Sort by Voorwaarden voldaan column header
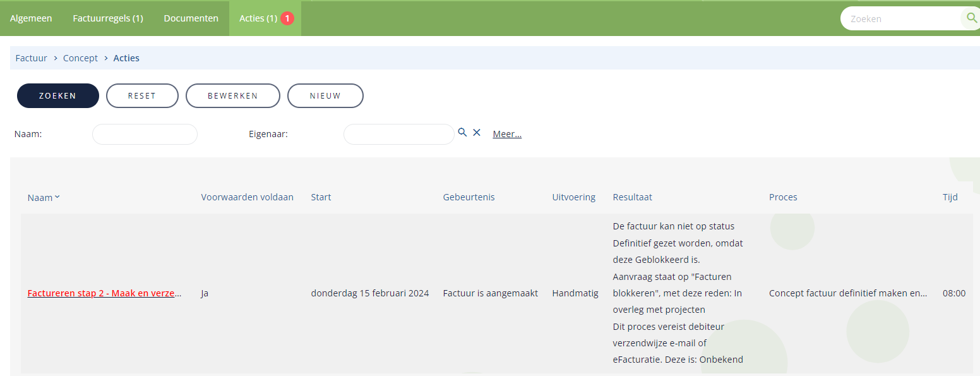Image resolution: width=980 pixels, height=376 pixels. [x=248, y=197]
